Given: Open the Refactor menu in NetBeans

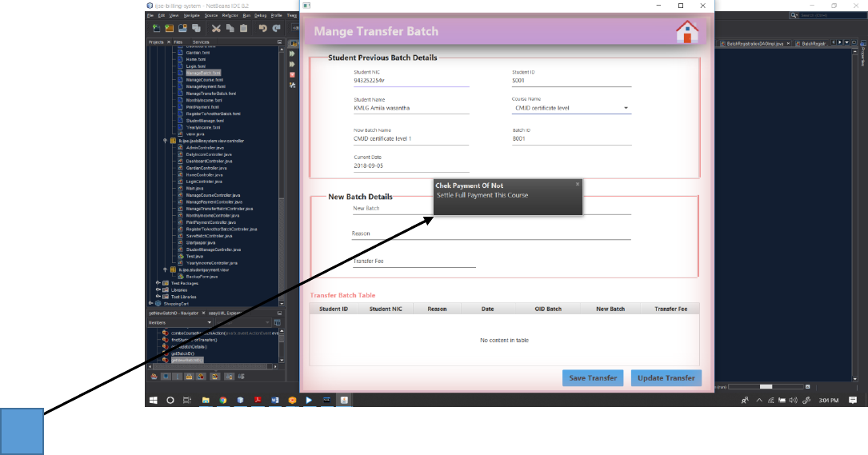Looking at the screenshot, I should (230, 15).
